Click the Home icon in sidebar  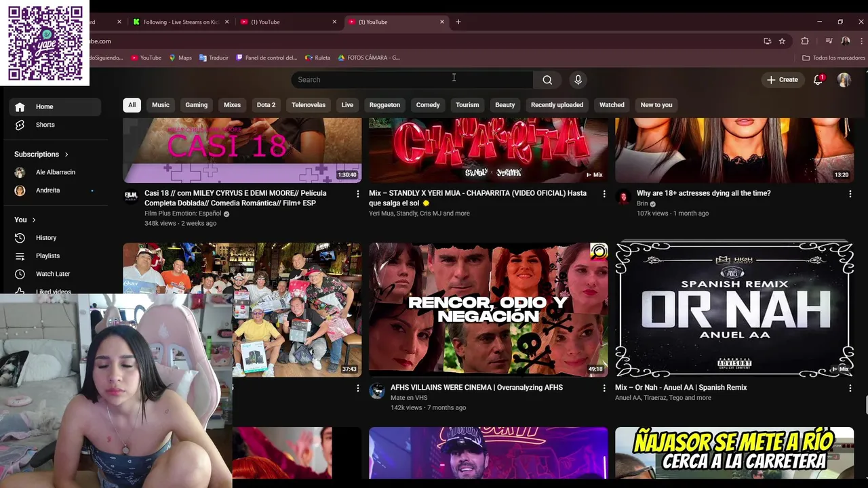20,106
